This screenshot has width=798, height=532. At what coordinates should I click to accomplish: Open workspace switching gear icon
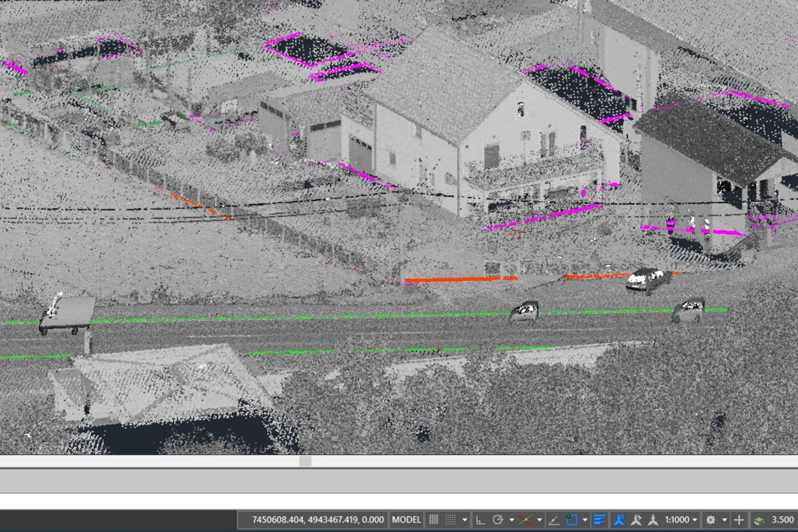pyautogui.click(x=711, y=520)
